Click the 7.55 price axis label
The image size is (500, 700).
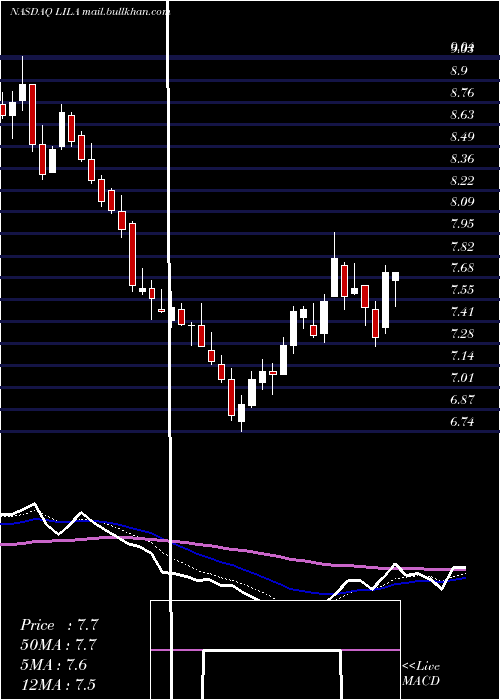pos(462,290)
